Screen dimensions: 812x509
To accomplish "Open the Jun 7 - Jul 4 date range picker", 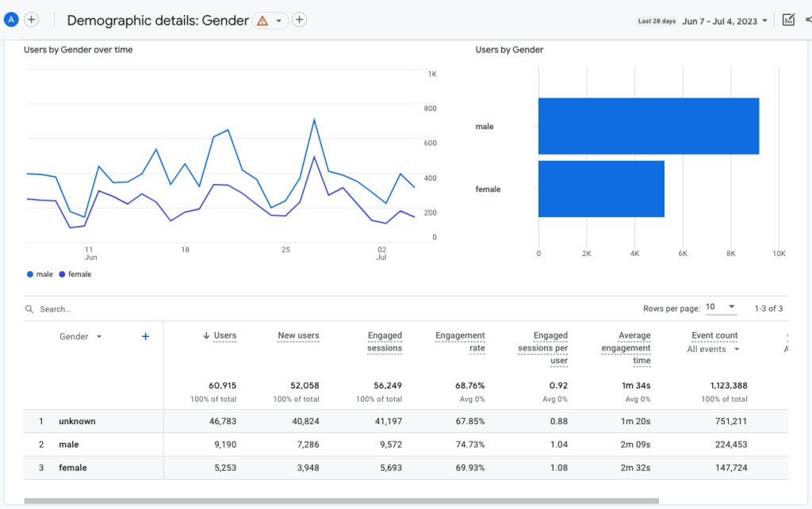I will (x=718, y=19).
